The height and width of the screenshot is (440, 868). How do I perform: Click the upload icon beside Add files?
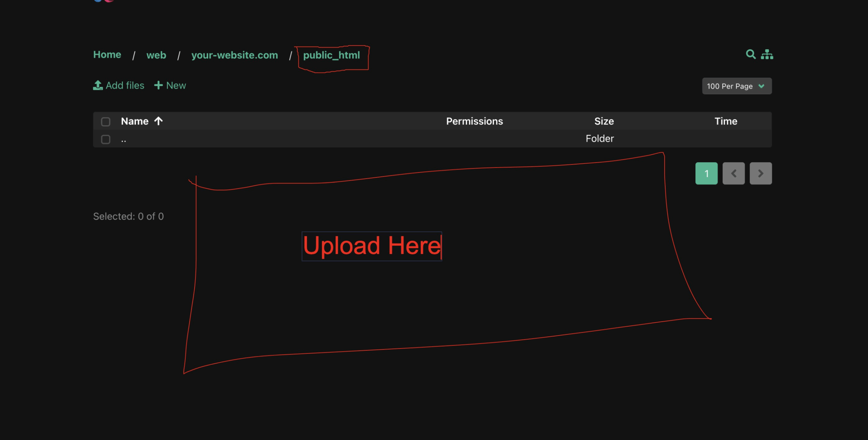[97, 85]
